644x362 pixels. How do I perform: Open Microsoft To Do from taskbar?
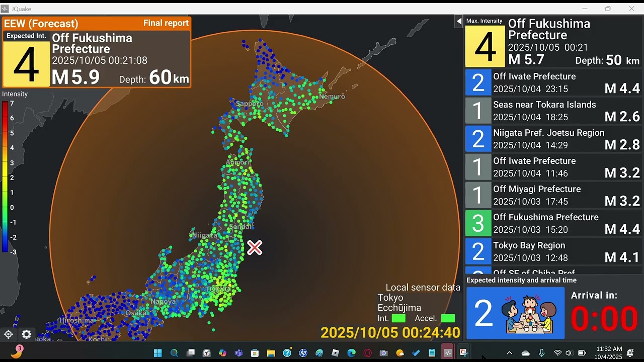click(416, 353)
